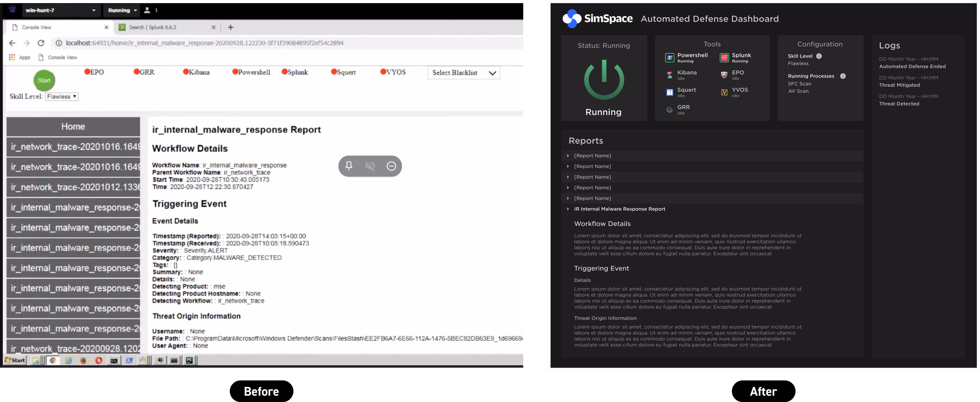Image resolution: width=980 pixels, height=402 pixels.
Task: Click the minus circle icon in the overlay
Action: pyautogui.click(x=391, y=166)
